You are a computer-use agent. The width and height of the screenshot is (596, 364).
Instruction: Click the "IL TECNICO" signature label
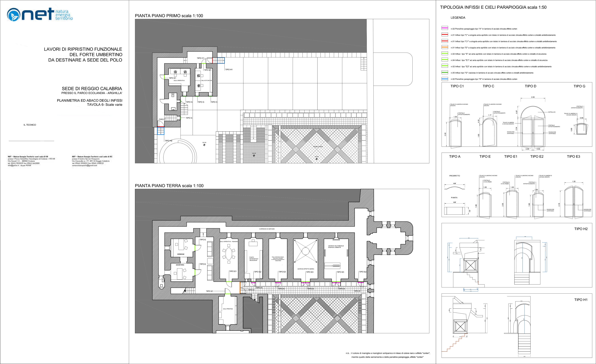tap(30, 125)
